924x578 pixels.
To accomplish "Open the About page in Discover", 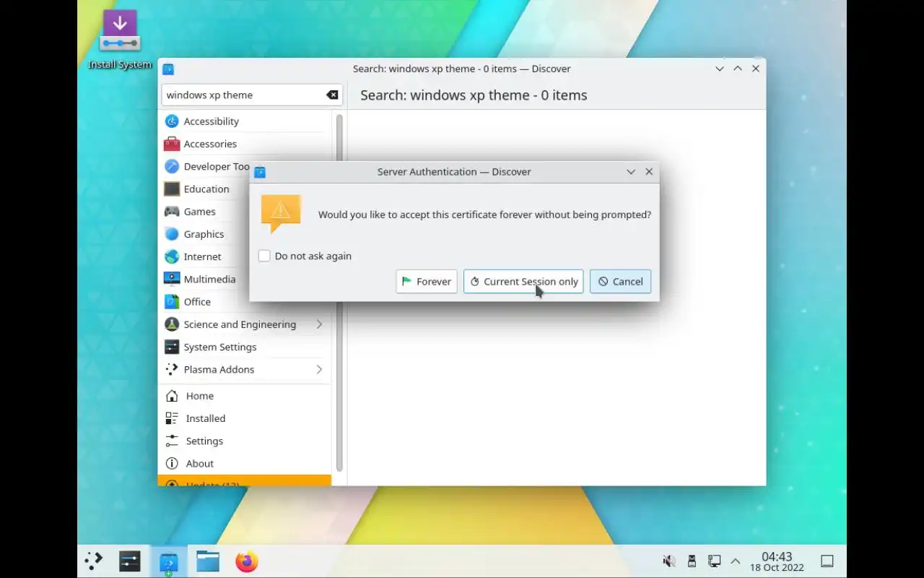I will pyautogui.click(x=245, y=463).
